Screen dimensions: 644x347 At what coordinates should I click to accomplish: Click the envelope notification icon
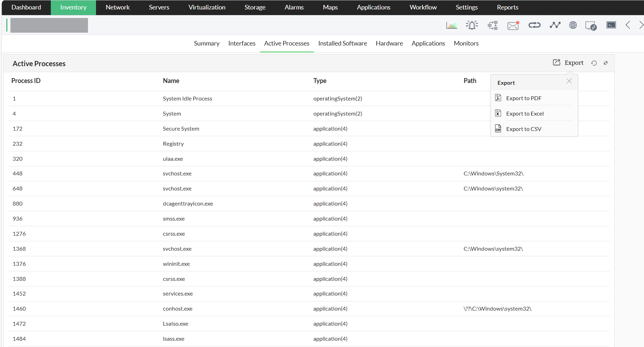pyautogui.click(x=513, y=25)
